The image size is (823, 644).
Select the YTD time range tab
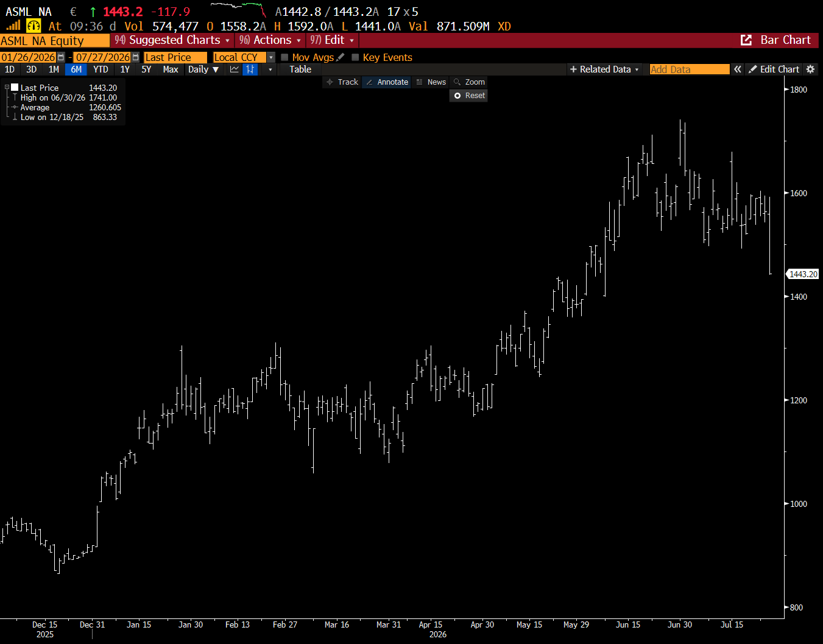(101, 69)
